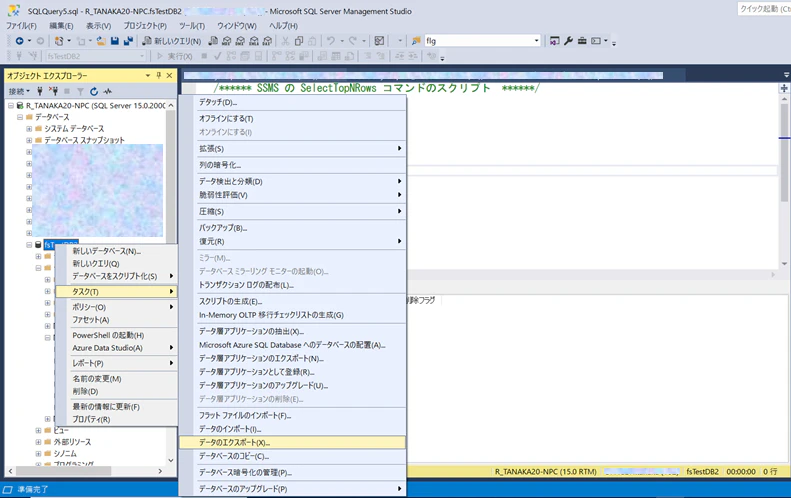Expand the シノニム node
The width and height of the screenshot is (791, 498).
pyautogui.click(x=38, y=454)
